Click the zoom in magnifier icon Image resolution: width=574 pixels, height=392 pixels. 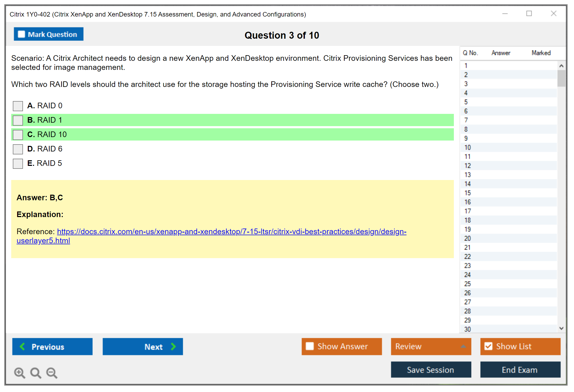click(19, 373)
